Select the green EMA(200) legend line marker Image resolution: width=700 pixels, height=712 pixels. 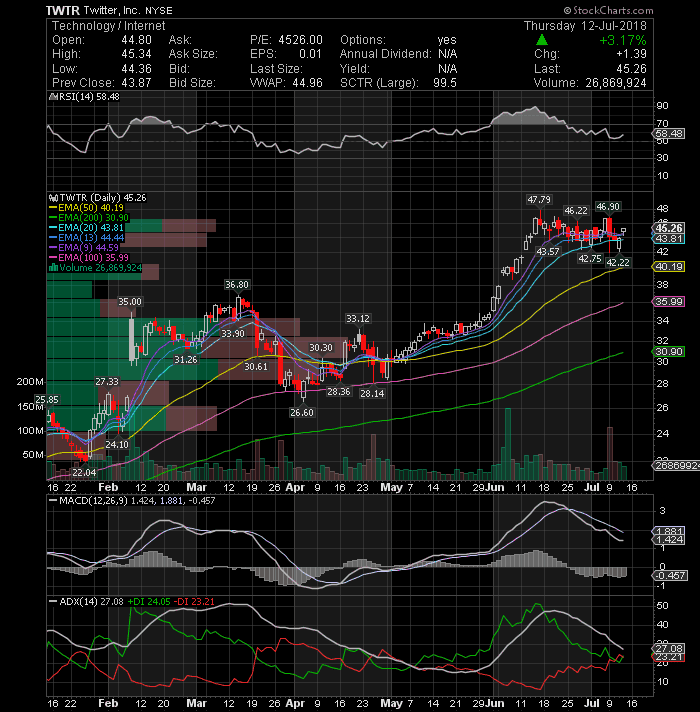click(x=53, y=218)
